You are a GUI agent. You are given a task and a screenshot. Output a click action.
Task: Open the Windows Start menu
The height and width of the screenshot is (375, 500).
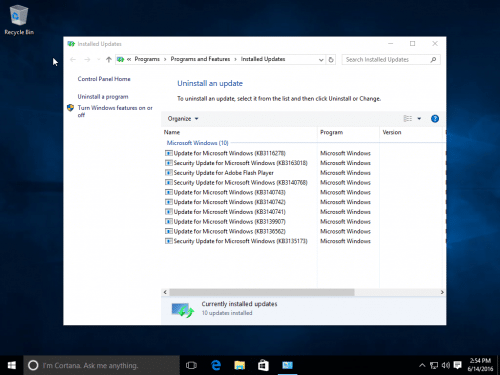click(12, 365)
